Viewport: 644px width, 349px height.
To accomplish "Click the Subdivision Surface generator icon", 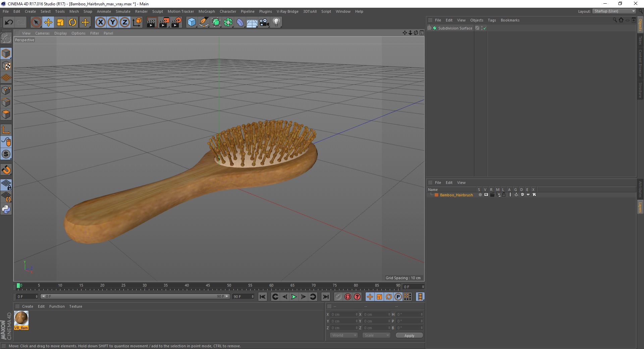I will pos(216,22).
